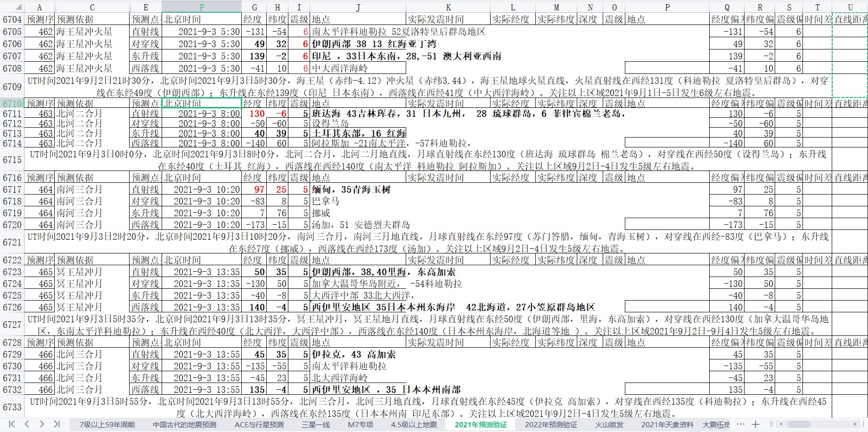Open the 火山喷发 sheet tab

(609, 424)
